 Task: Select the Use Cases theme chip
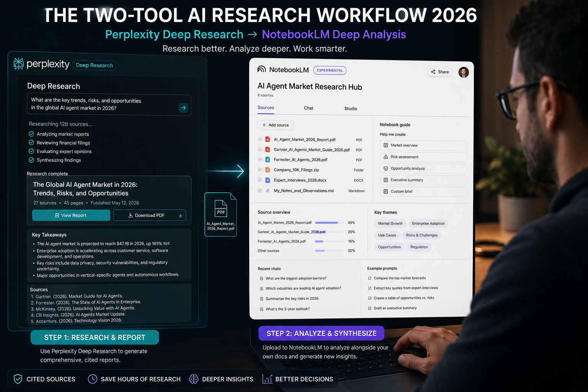click(387, 235)
